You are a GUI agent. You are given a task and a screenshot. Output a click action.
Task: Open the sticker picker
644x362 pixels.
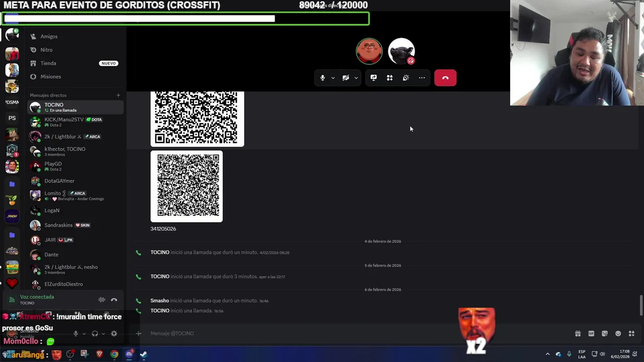(605, 333)
